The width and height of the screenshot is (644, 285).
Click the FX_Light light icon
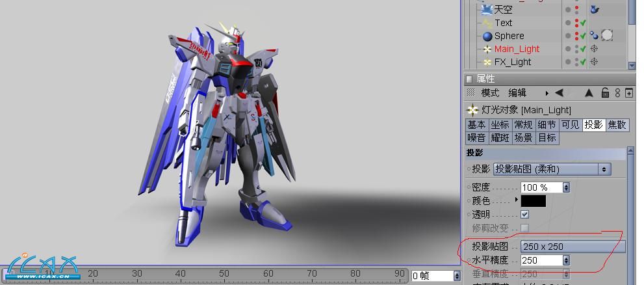(x=487, y=62)
